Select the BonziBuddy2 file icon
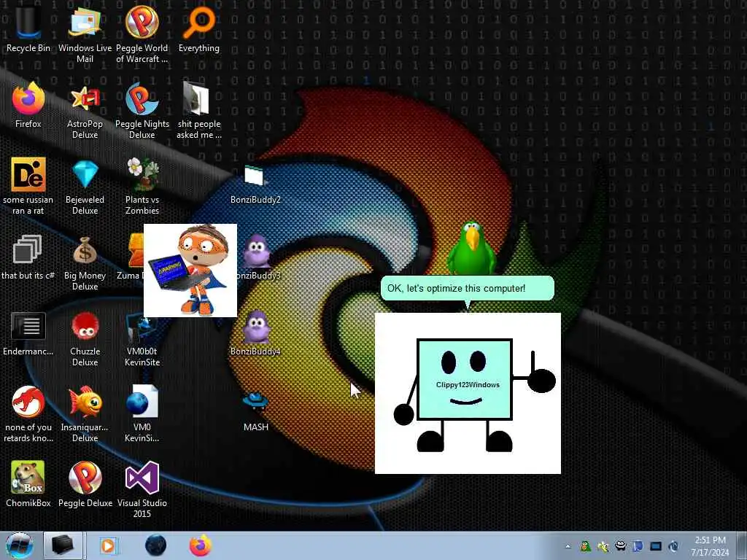Screen dimensions: 747x560 [x=255, y=183]
